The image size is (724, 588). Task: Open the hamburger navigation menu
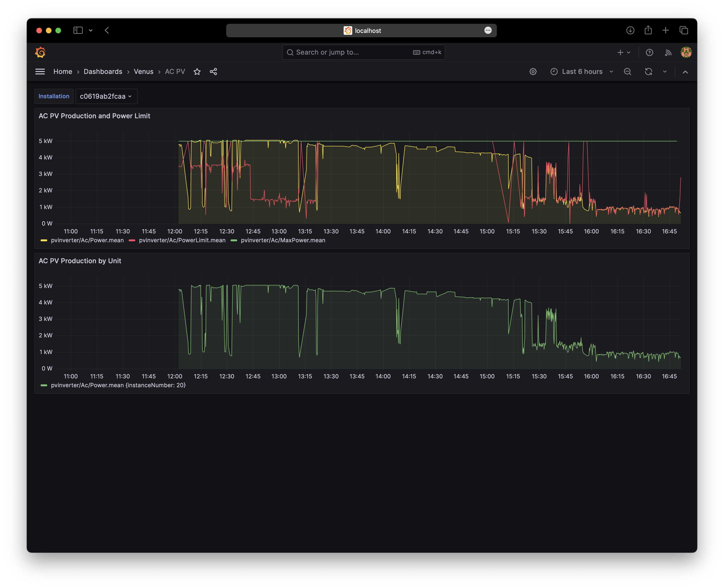tap(40, 72)
